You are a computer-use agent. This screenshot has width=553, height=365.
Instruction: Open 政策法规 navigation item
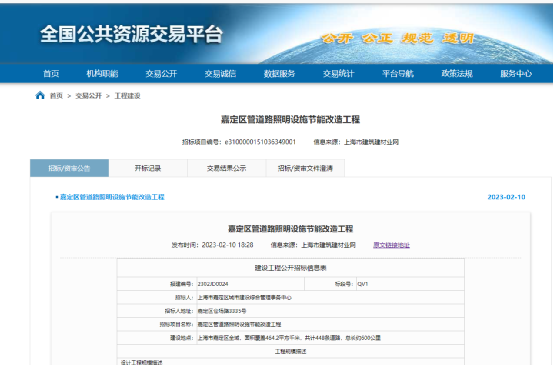pos(457,74)
